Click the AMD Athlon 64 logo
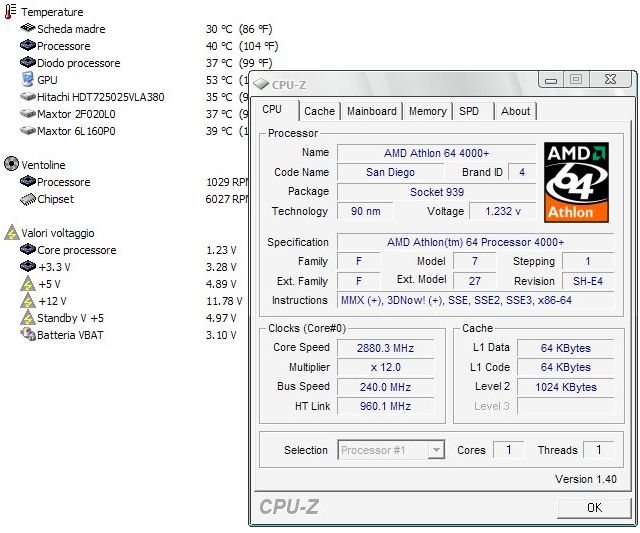Viewport: 640px width, 533px height. pyautogui.click(x=576, y=182)
